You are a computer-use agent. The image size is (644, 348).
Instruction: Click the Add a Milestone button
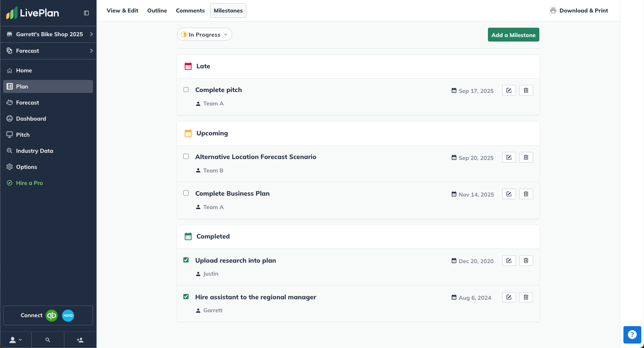point(513,34)
